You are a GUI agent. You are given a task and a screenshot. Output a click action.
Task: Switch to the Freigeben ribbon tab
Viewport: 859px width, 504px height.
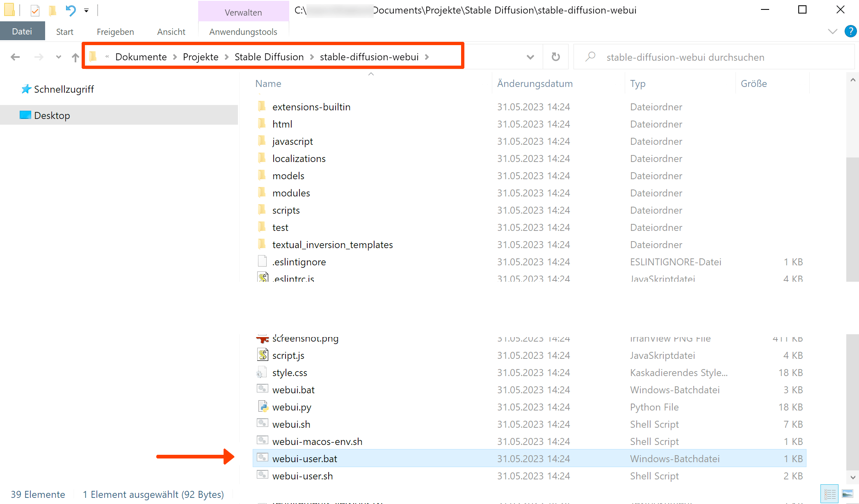pyautogui.click(x=115, y=32)
